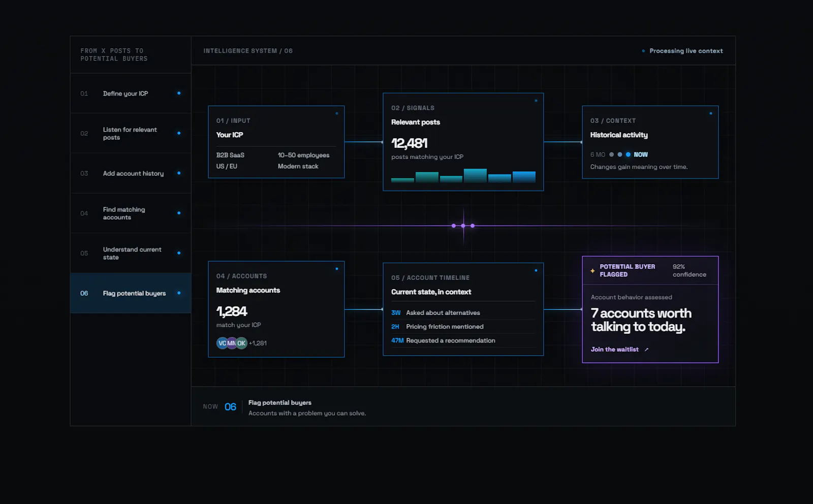
Task: Click the 2H Pricing friction mentioned row
Action: (x=463, y=327)
